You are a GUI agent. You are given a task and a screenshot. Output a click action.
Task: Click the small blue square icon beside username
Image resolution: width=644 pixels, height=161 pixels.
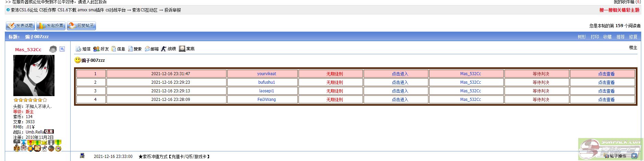(x=62, y=49)
